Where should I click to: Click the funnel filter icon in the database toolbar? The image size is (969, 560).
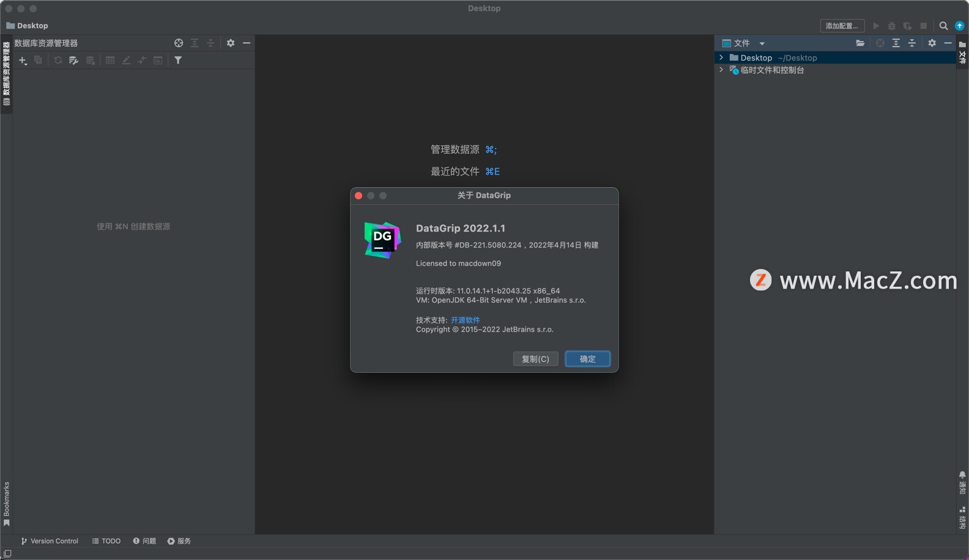tap(178, 61)
